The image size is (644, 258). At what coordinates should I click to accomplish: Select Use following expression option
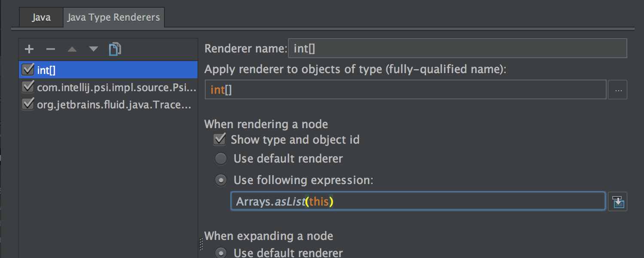pos(221,180)
